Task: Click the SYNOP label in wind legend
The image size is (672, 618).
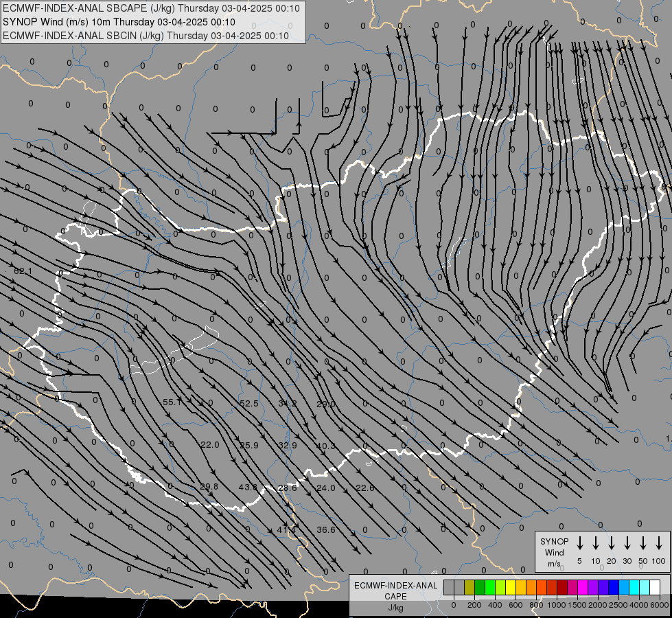Action: [x=554, y=541]
